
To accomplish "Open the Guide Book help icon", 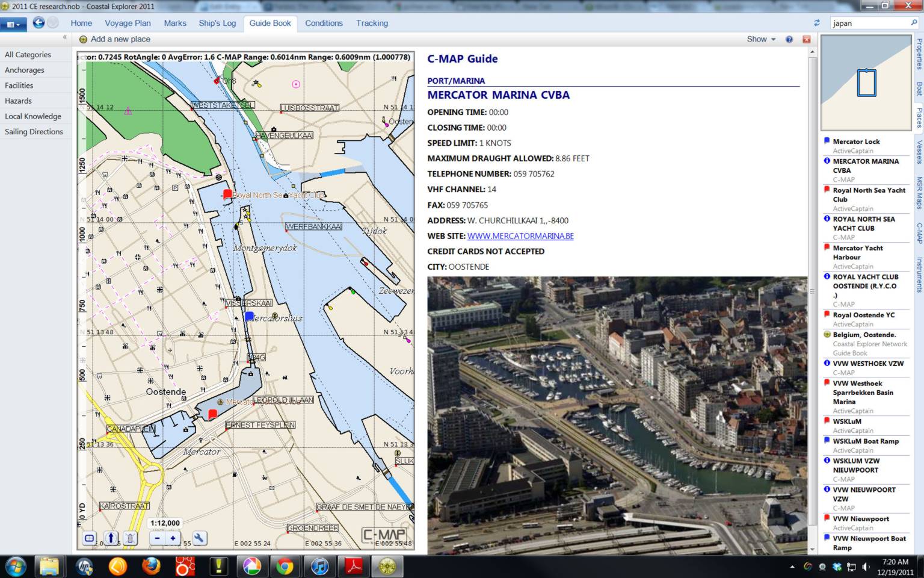I will click(x=789, y=39).
